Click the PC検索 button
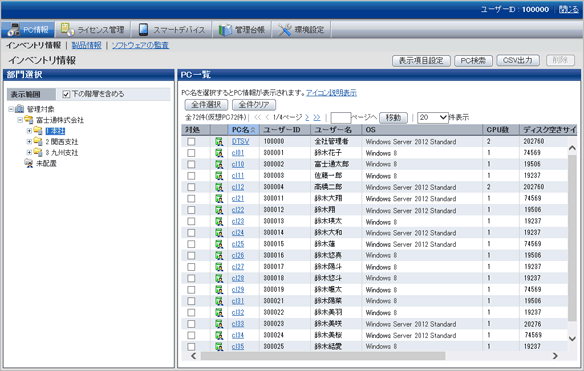 click(473, 60)
